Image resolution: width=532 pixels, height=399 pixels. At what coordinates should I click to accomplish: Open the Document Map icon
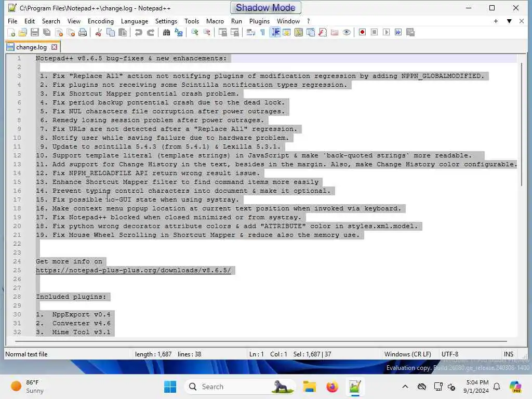[x=299, y=33]
